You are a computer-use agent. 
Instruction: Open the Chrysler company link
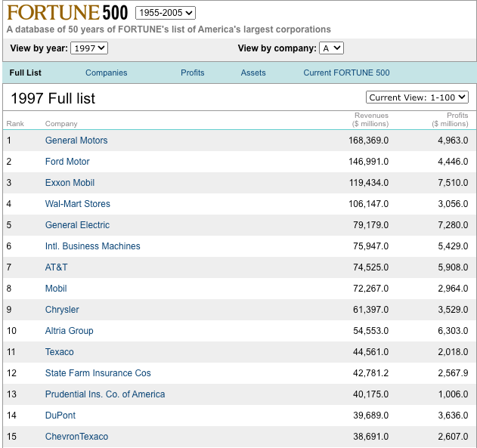pyautogui.click(x=62, y=310)
